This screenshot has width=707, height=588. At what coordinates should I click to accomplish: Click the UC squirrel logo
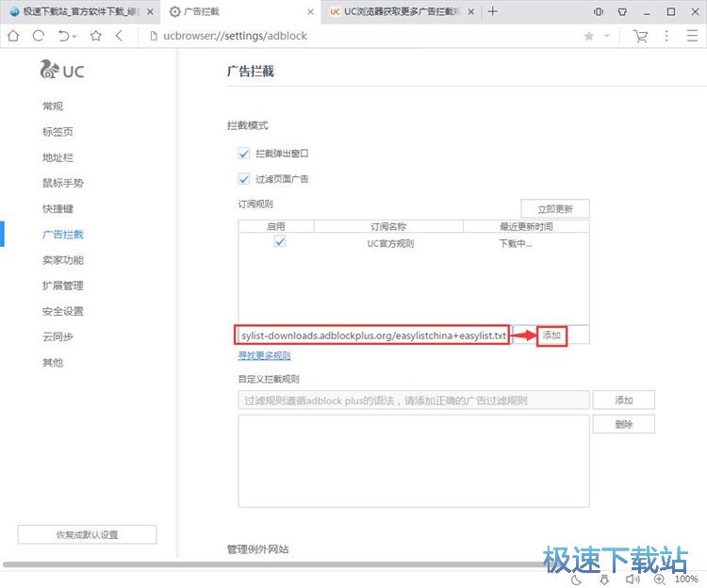pyautogui.click(x=61, y=70)
